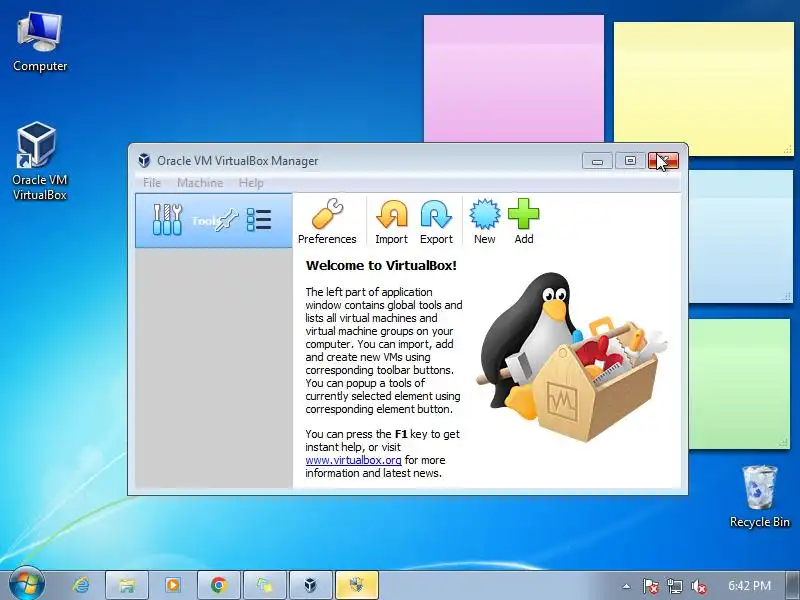Image resolution: width=800 pixels, height=600 pixels.
Task: Select the Tools item in left pane
Action: (213, 220)
